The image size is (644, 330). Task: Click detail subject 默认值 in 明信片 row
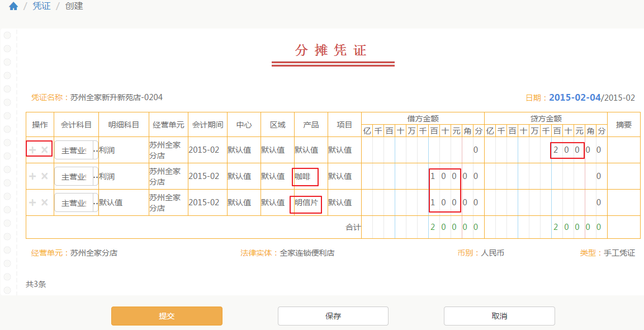point(111,202)
